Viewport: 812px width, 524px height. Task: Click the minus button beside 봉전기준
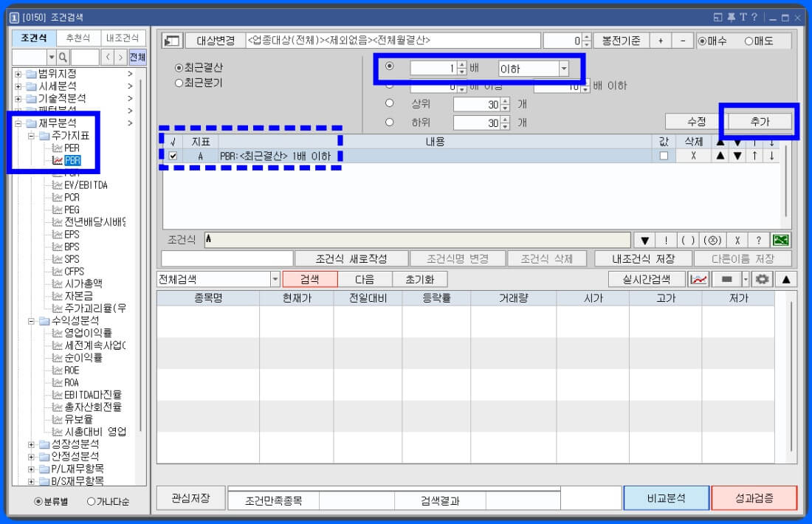click(x=683, y=41)
